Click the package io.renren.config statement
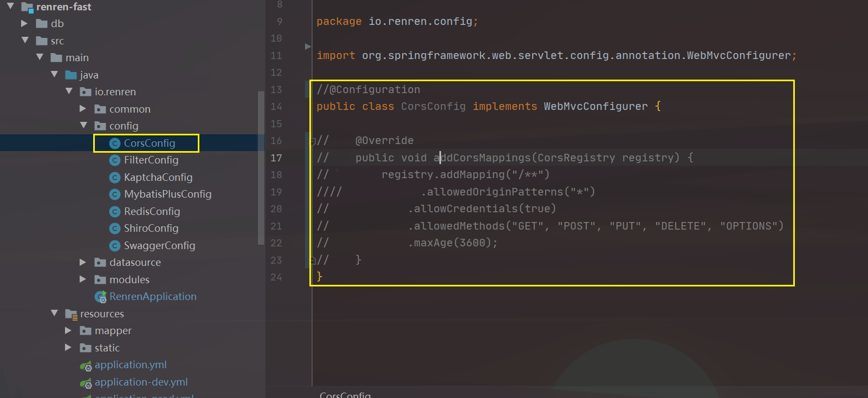The width and height of the screenshot is (868, 398). click(x=397, y=21)
